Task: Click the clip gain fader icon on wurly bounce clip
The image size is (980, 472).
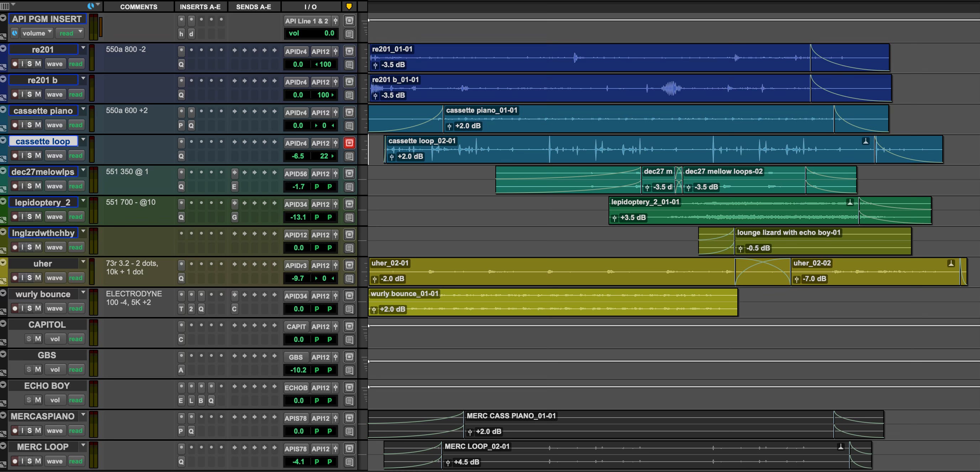Action: point(374,310)
